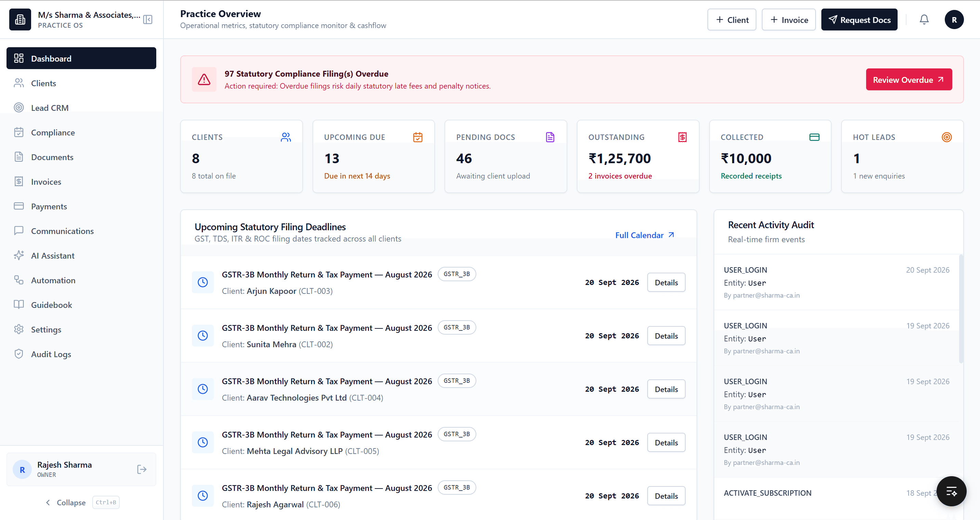Click '97 Statutory Compliance Filing(s) Overdue' heading

(306, 74)
